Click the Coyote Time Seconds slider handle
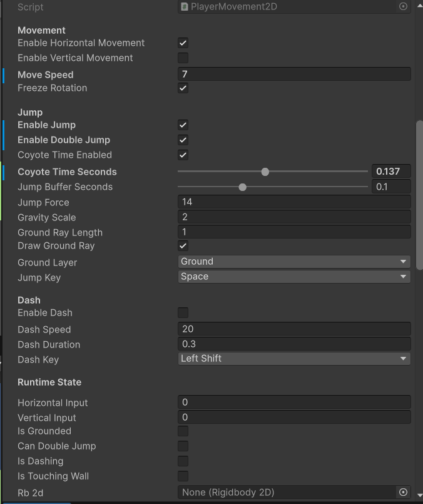This screenshot has height=504, width=423. (x=265, y=172)
